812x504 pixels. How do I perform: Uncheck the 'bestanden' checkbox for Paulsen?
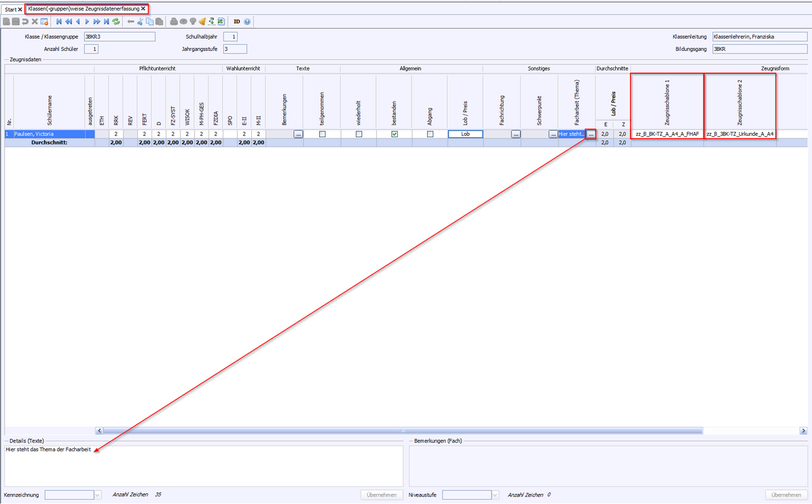394,134
